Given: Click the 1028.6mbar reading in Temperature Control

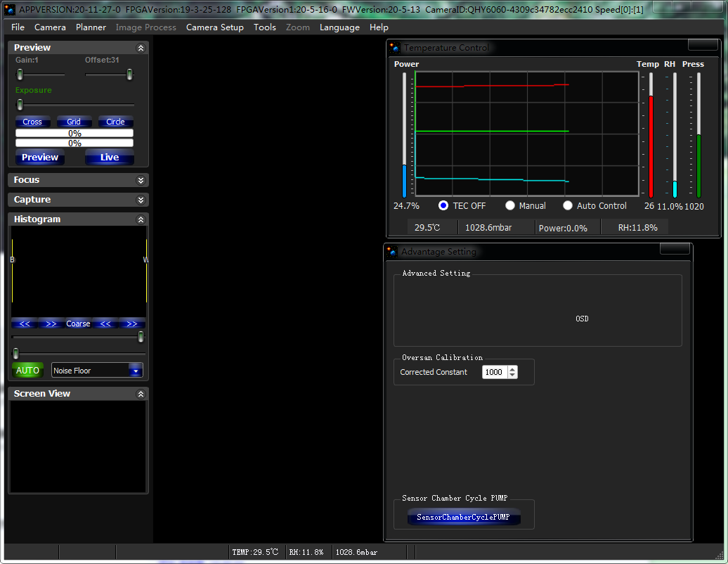Looking at the screenshot, I should (488, 228).
